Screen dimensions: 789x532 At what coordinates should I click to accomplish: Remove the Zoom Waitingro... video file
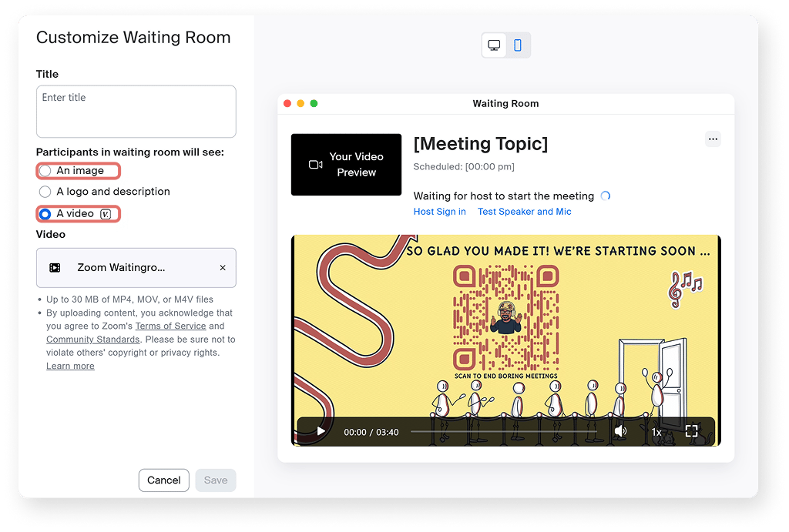223,268
